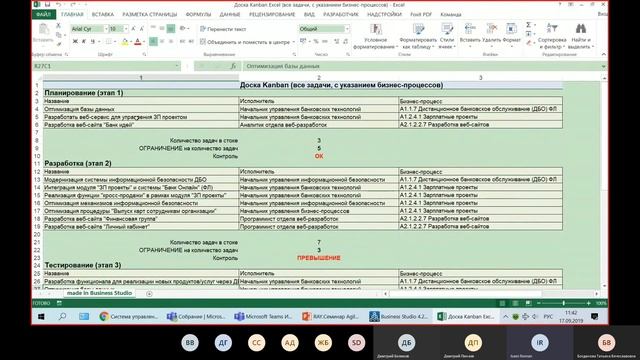Image resolution: width=640 pixels, height=360 pixels.
Task: Switch to the РАЗРАБОТЧИК tab
Action: (341, 15)
